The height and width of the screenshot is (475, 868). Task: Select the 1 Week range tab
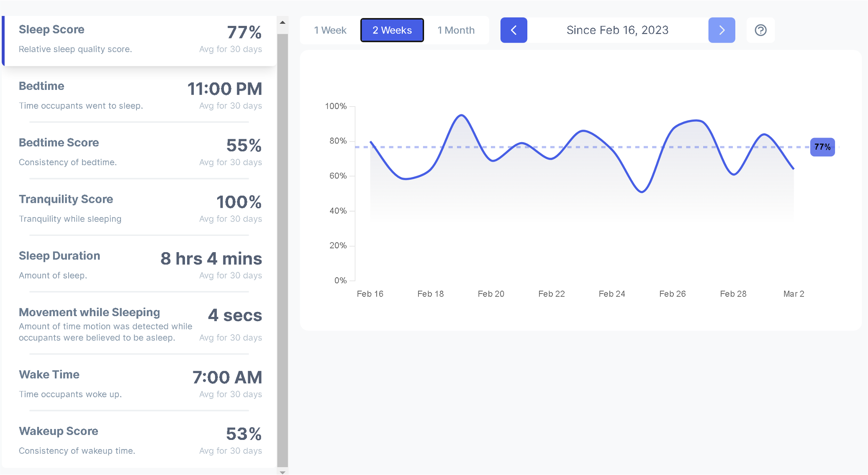330,30
